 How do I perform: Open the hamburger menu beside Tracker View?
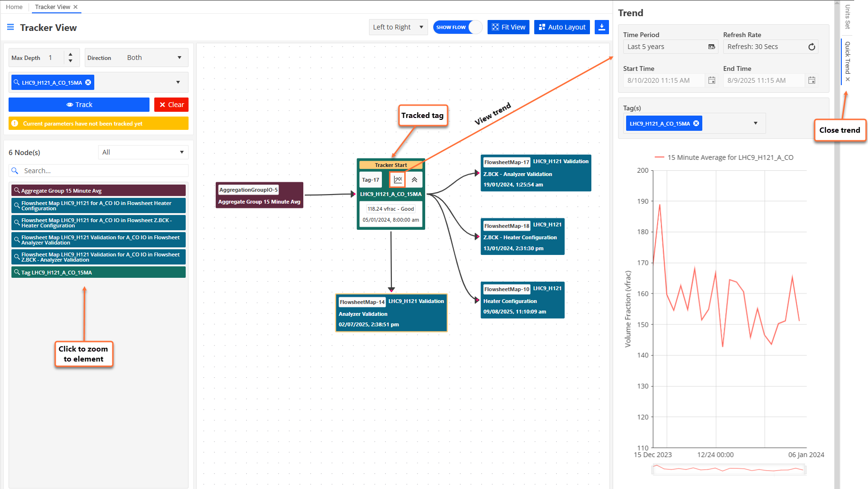click(x=10, y=28)
